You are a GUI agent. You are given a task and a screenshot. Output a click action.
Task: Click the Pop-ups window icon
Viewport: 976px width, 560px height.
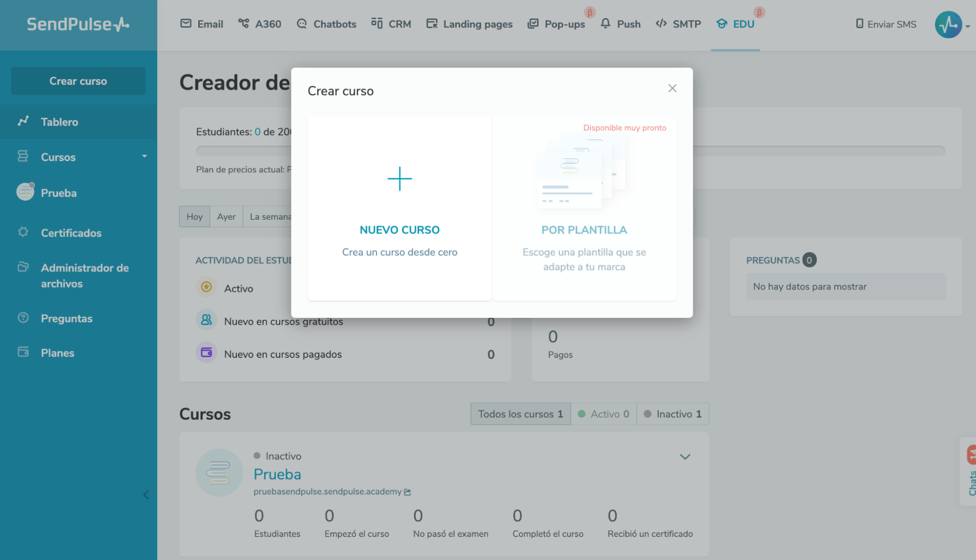[533, 23]
